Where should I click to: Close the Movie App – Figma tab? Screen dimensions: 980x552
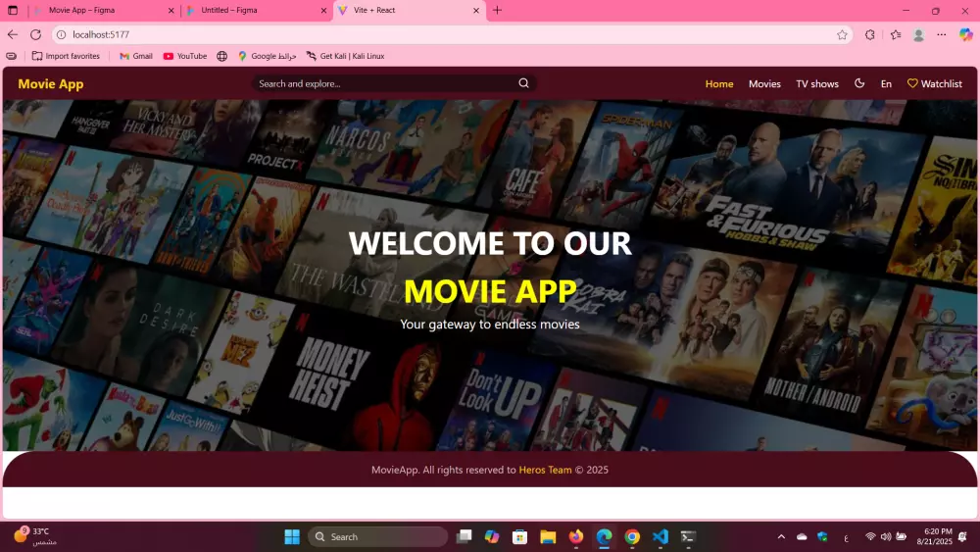pos(171,11)
